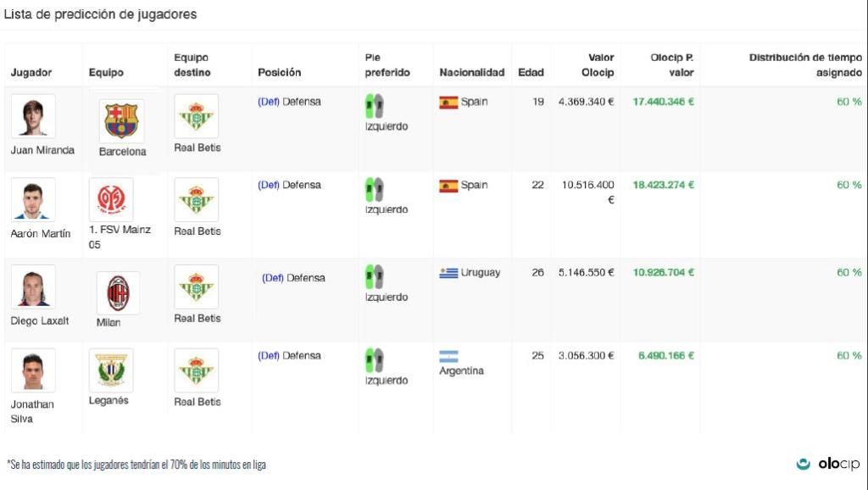
Task: Click the Spain flag in Aarón Martín's row
Action: coord(448,186)
